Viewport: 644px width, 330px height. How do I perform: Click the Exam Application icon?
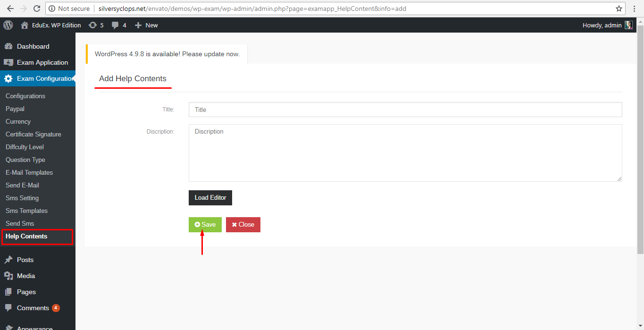coord(8,62)
